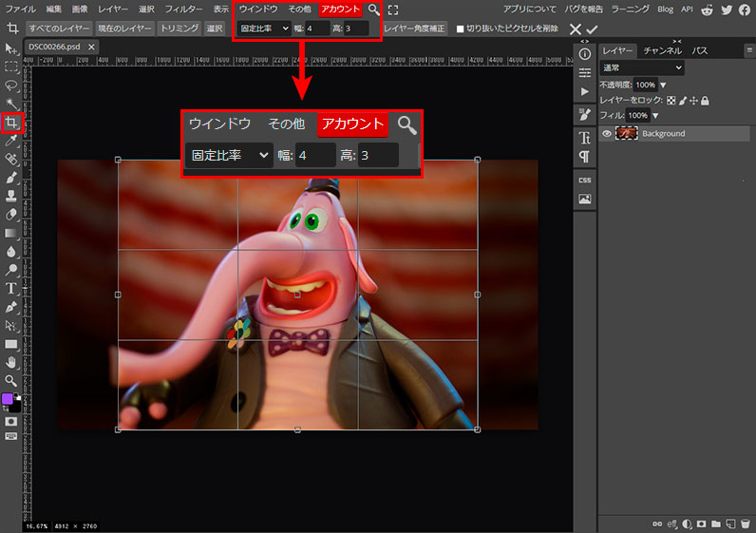Image resolution: width=756 pixels, height=533 pixels.
Task: Open the Brush settings panel icon
Action: point(585,114)
